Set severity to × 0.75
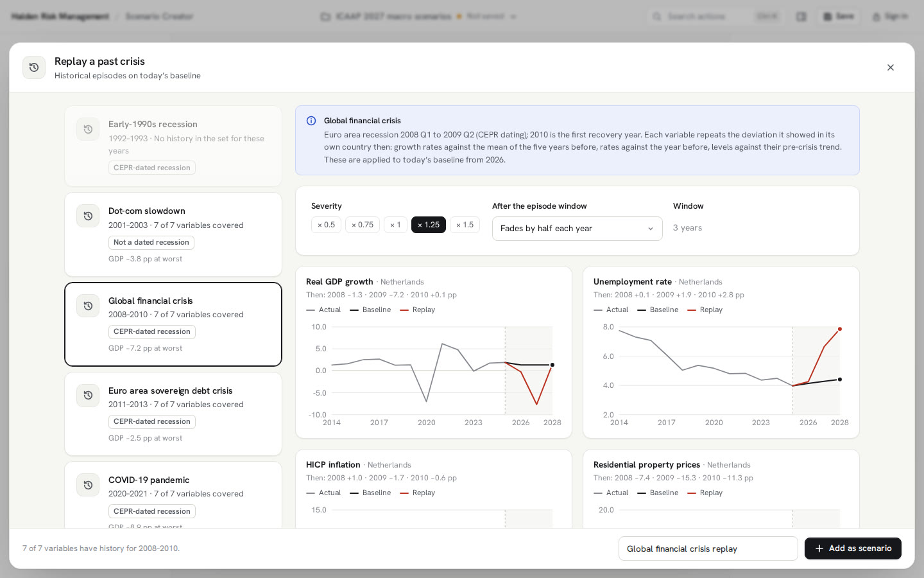Viewport: 924px width, 578px height. (x=363, y=225)
